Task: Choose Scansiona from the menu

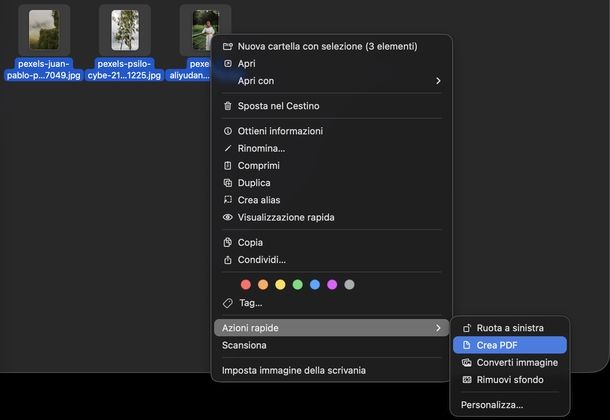Action: point(331,345)
